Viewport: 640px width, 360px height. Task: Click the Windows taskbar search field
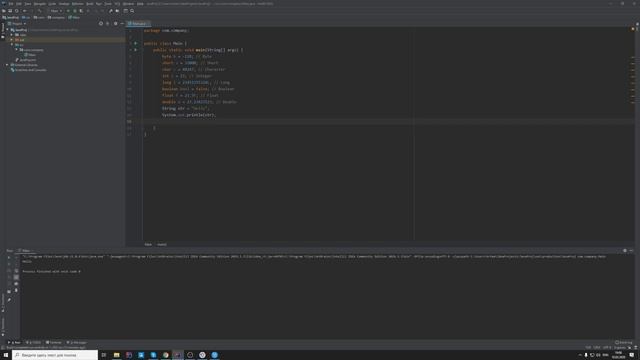pyautogui.click(x=55, y=355)
